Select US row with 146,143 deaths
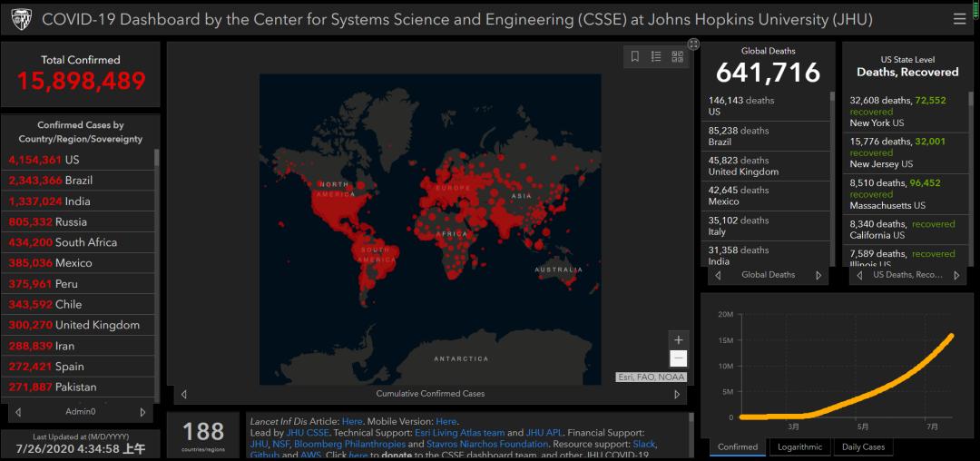 click(x=768, y=106)
